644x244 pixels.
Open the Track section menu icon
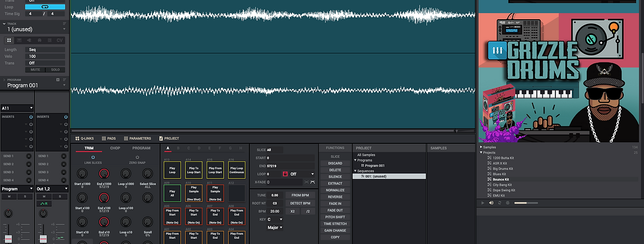tap(65, 24)
